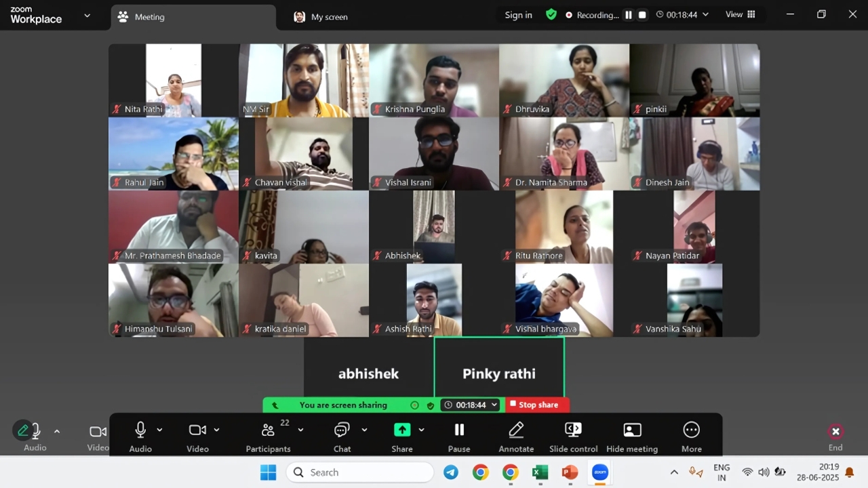Show hidden system tray icons
Viewport: 868px width, 488px height.
[x=674, y=472]
